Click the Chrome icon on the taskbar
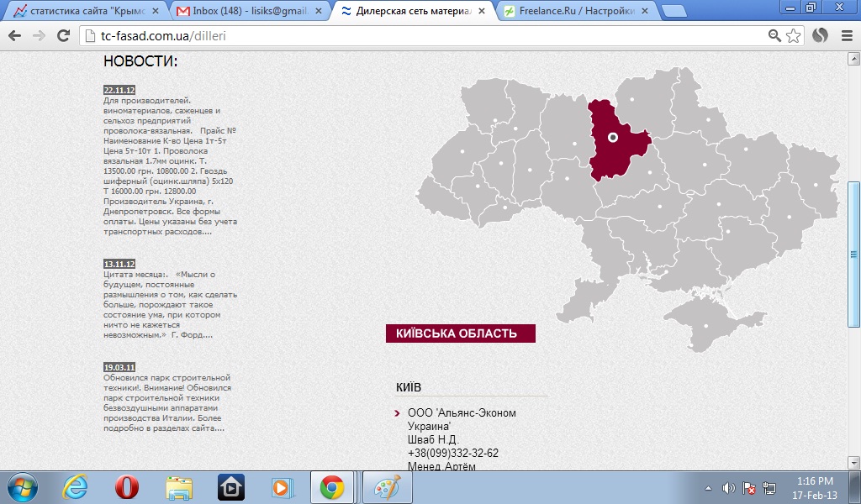 [x=333, y=487]
